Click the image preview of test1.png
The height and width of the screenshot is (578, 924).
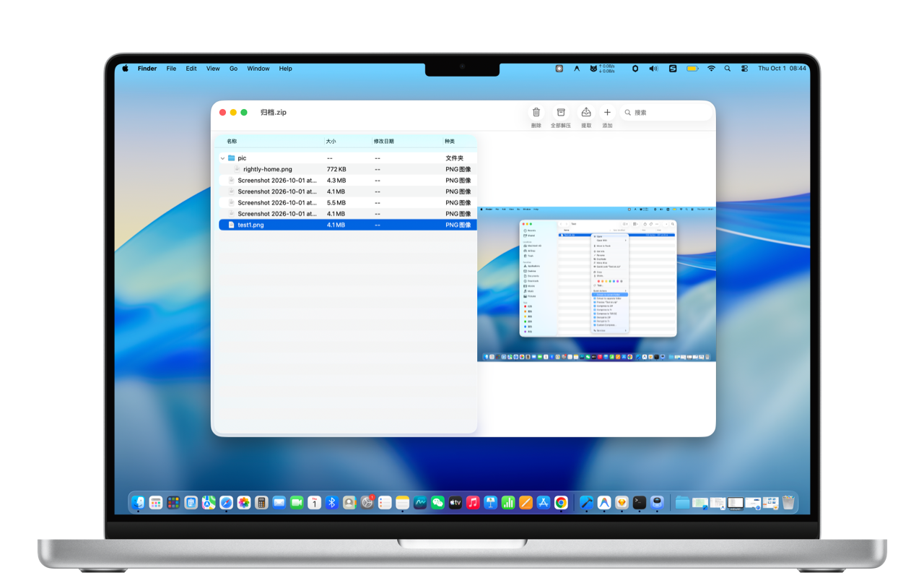pyautogui.click(x=596, y=284)
